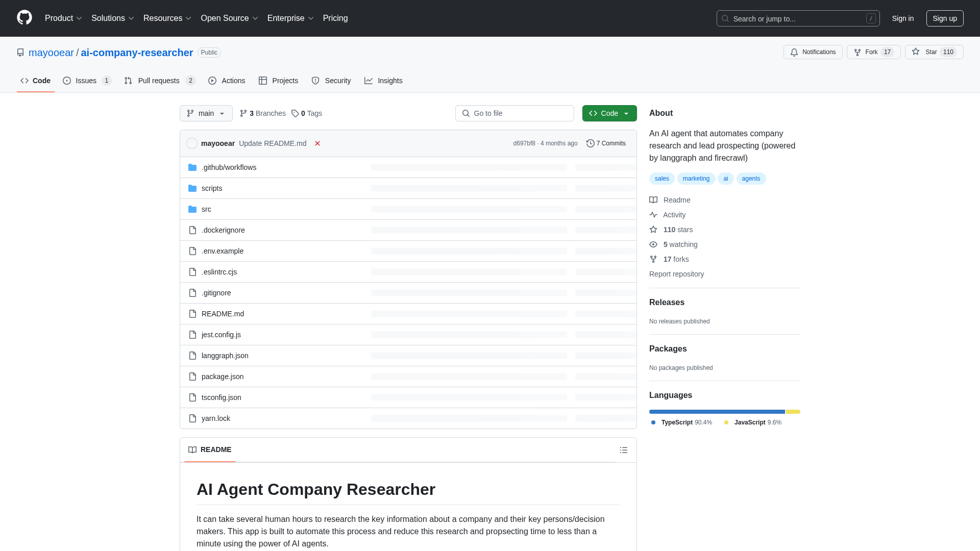Focus the Go to file input

tap(514, 113)
